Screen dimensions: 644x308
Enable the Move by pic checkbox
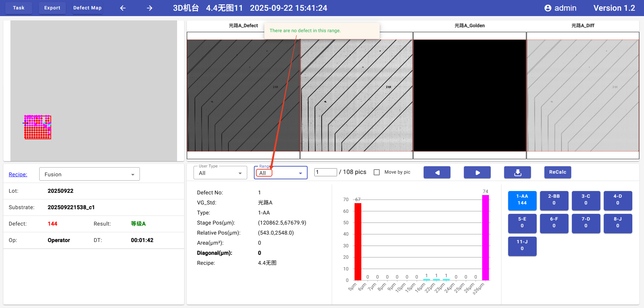[x=377, y=172]
